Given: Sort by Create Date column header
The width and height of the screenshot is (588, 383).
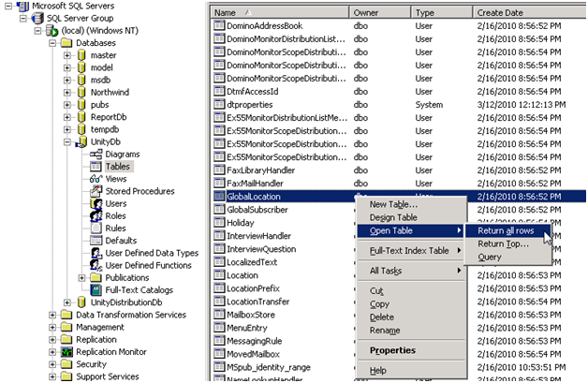Looking at the screenshot, I should pos(530,12).
